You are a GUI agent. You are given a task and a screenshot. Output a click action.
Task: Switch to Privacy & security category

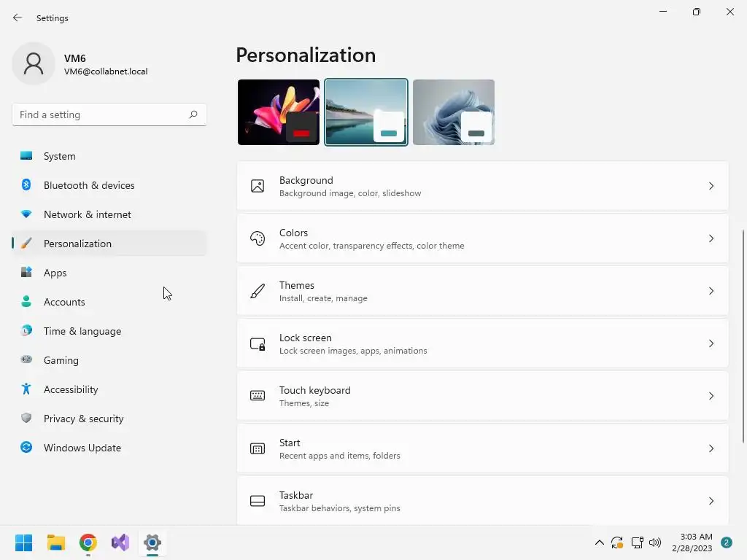[x=109, y=419]
